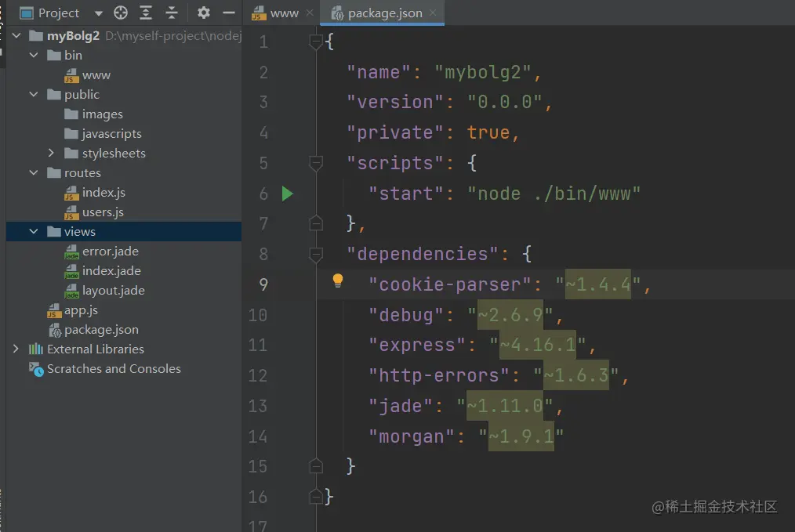Click the "node ./bin/www" string
Screen dimensions: 795x532
pos(554,194)
